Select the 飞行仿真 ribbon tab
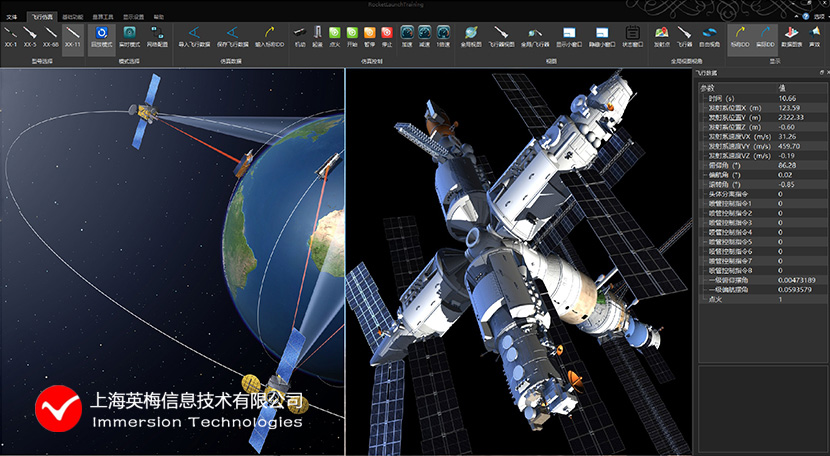This screenshot has width=830, height=456. pyautogui.click(x=42, y=17)
